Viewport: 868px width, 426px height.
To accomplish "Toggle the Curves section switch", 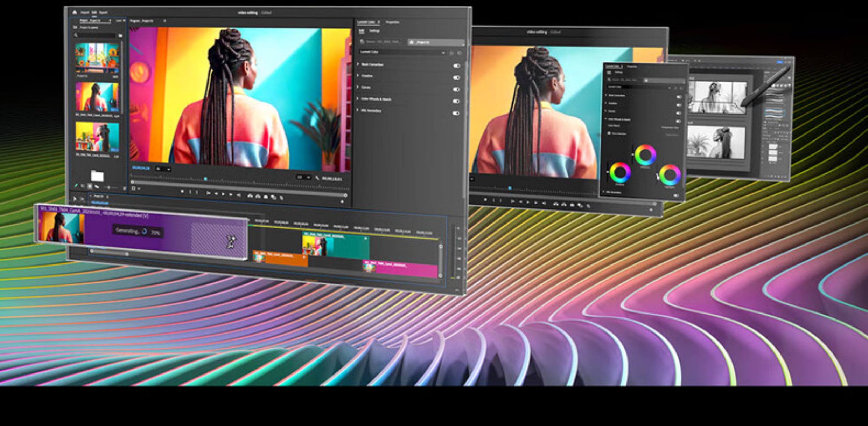I will click(x=456, y=89).
